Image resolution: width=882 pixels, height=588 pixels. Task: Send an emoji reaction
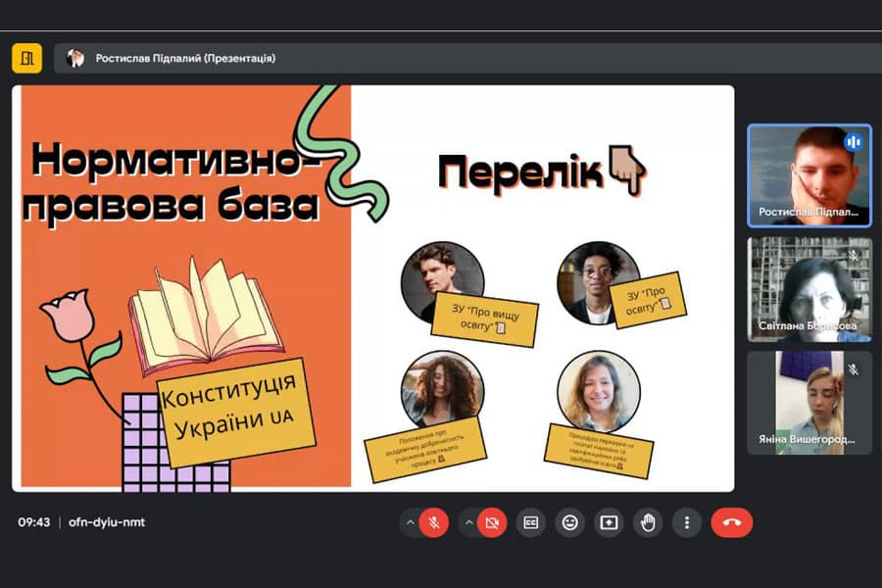[568, 522]
